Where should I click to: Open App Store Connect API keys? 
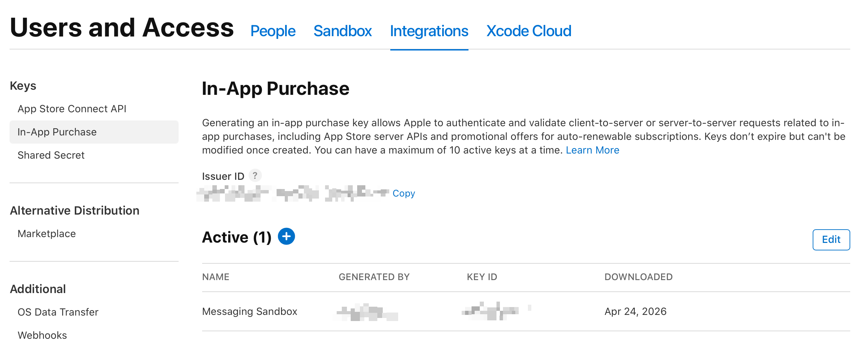click(72, 109)
